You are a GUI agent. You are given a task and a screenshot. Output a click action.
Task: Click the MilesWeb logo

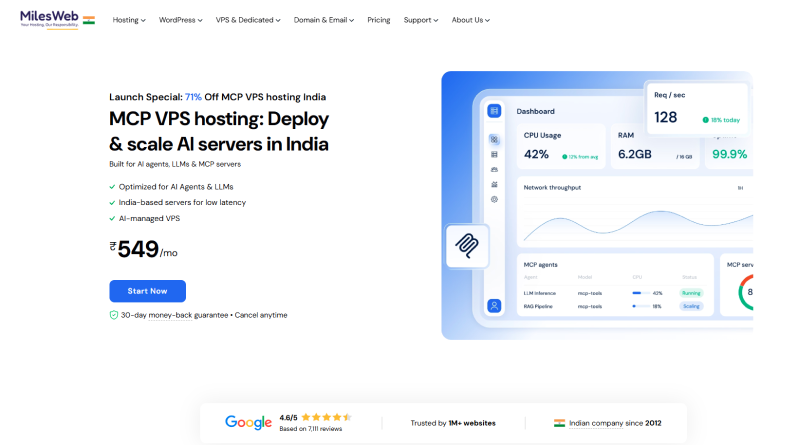pos(49,19)
